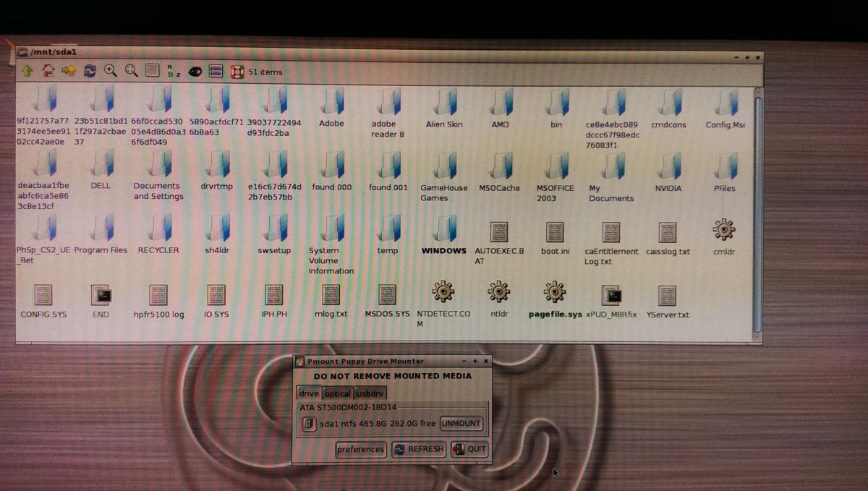Select the pagefile.sys file
Viewport: 868px width, 491px height.
[555, 300]
